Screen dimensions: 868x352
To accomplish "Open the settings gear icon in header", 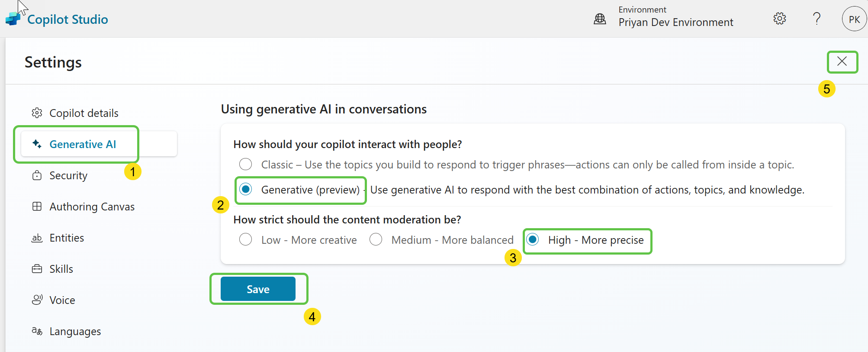I will [x=779, y=19].
